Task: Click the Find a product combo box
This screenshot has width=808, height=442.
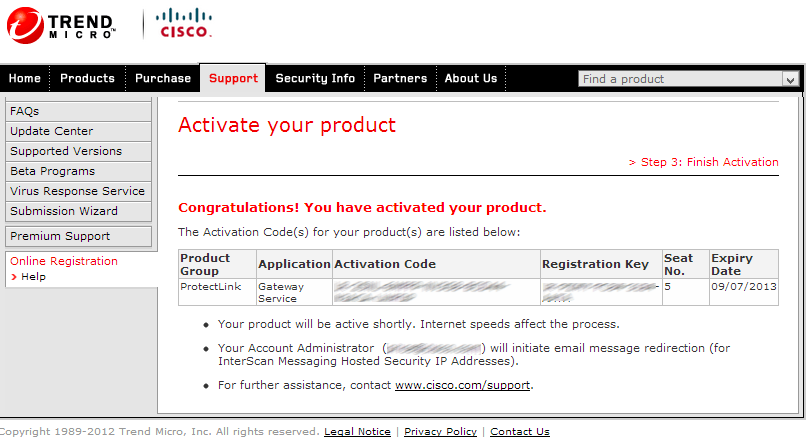Action: click(x=688, y=79)
